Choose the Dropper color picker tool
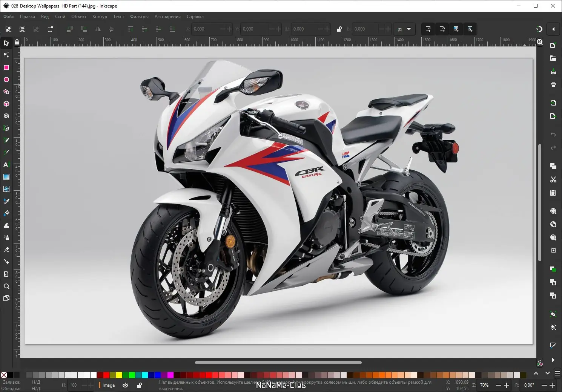 click(x=6, y=201)
